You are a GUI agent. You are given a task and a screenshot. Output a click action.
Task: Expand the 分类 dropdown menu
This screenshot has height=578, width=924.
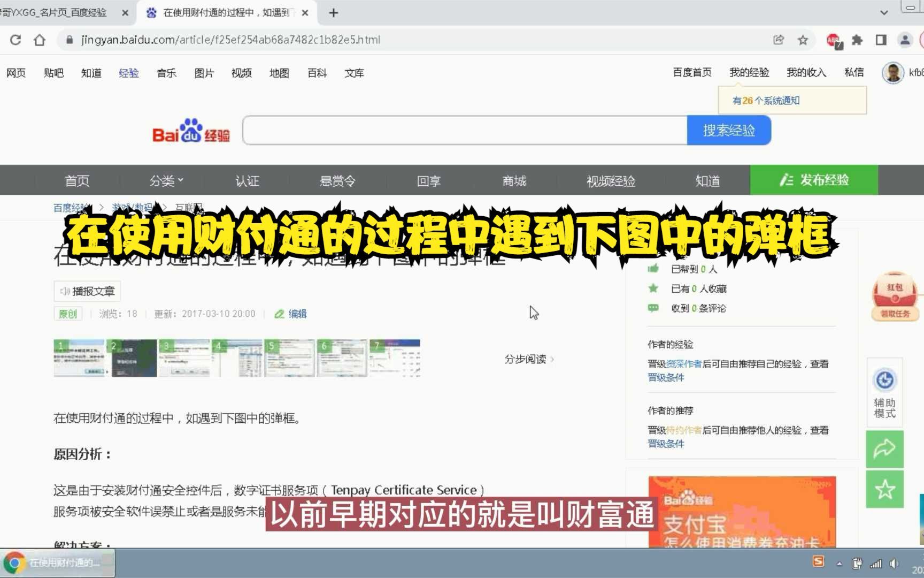click(166, 181)
